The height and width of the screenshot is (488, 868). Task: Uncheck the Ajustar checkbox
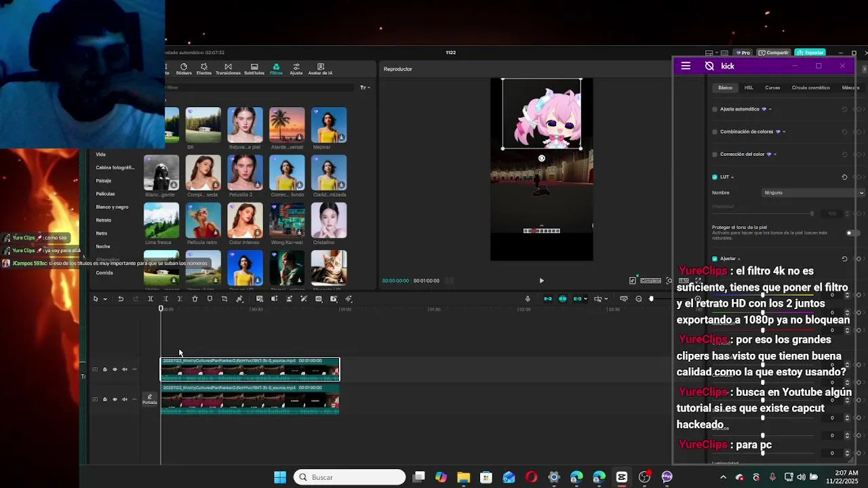[715, 259]
